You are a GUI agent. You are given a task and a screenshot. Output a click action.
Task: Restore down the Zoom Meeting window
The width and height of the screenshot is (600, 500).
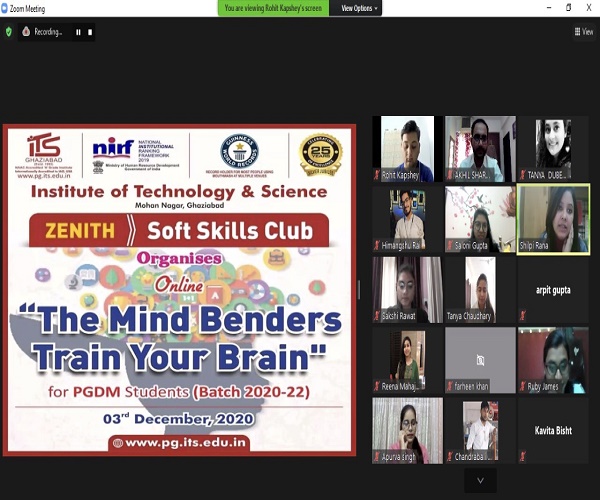569,8
